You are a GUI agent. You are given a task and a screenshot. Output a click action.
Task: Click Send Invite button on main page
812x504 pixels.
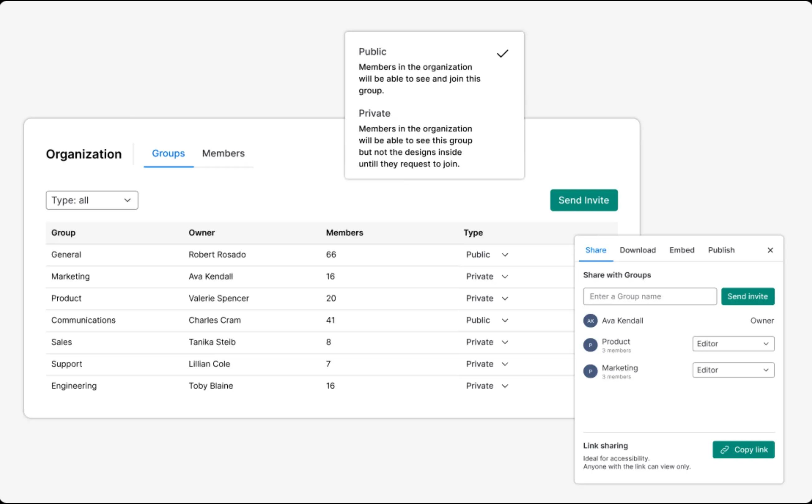[583, 200]
